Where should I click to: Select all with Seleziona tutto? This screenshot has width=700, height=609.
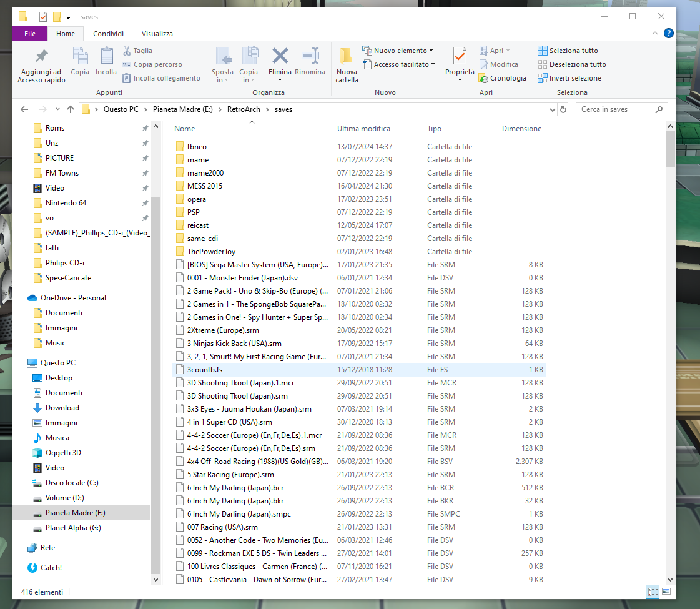[568, 51]
